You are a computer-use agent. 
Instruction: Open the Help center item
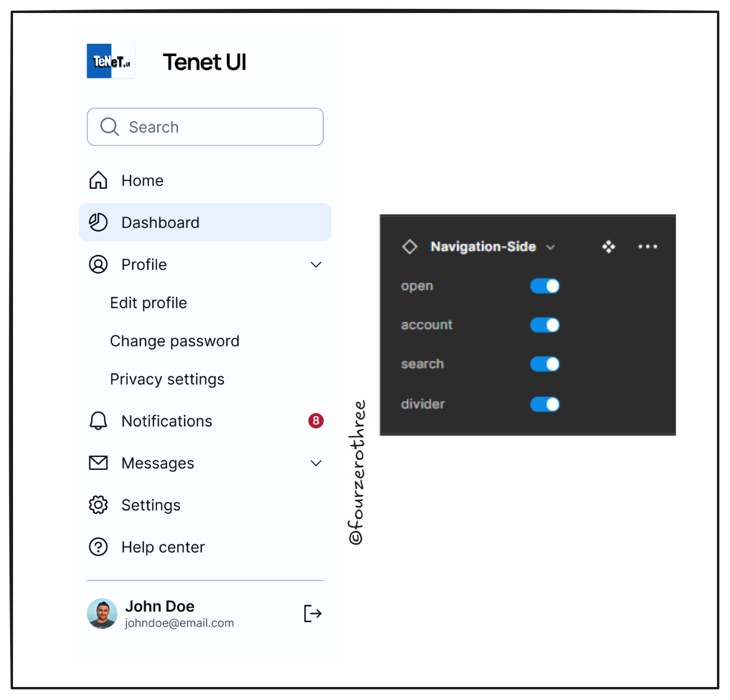point(205,547)
